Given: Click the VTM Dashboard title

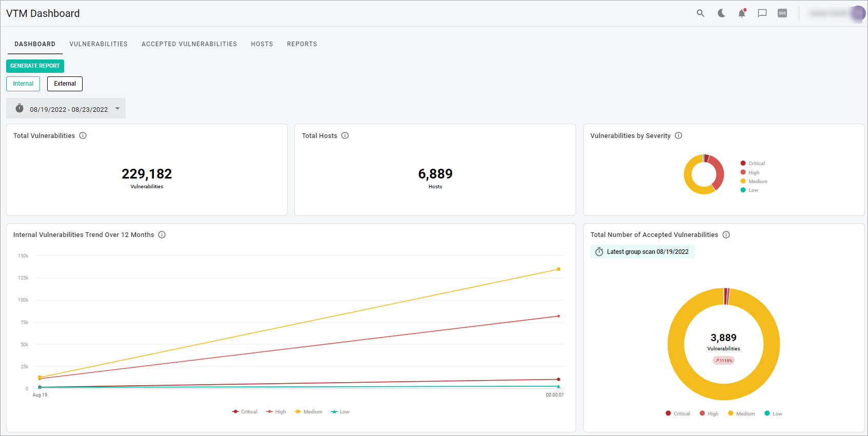Looking at the screenshot, I should (x=43, y=13).
